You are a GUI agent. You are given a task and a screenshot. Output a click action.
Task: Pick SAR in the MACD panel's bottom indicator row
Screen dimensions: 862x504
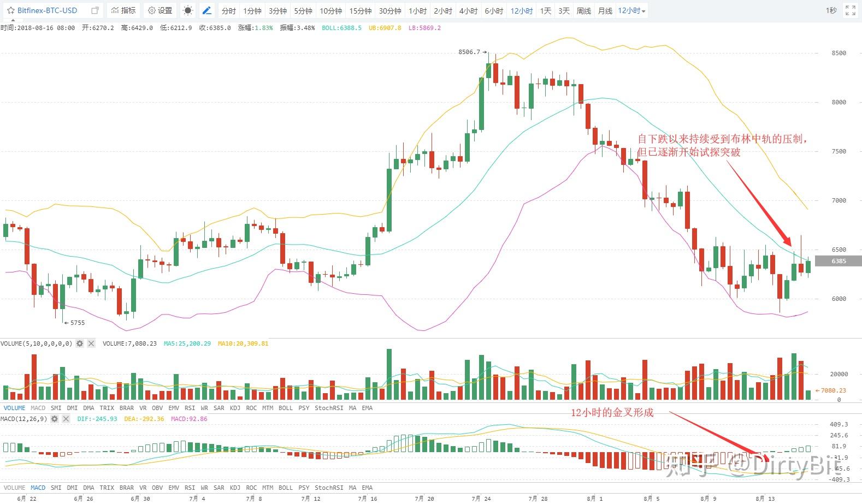tap(219, 488)
